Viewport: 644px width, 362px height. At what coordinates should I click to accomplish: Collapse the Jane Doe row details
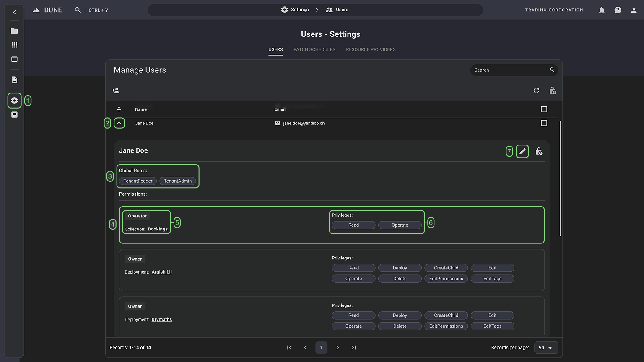tap(119, 123)
